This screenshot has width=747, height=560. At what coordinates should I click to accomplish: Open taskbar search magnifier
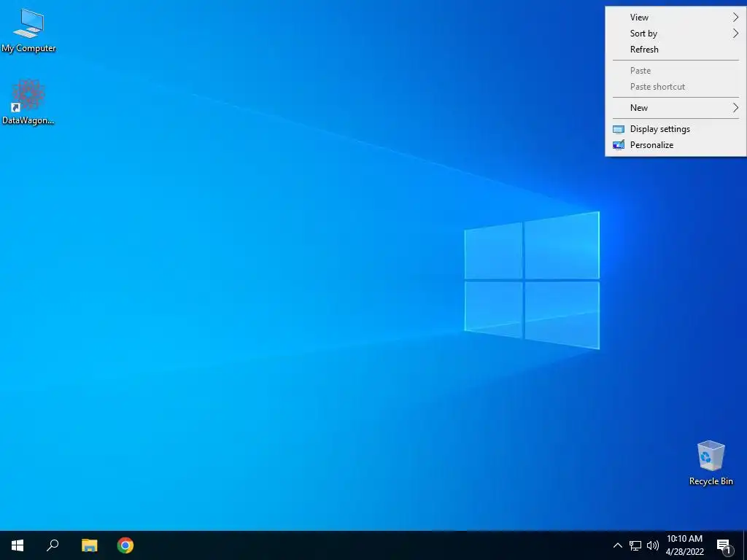coord(53,545)
